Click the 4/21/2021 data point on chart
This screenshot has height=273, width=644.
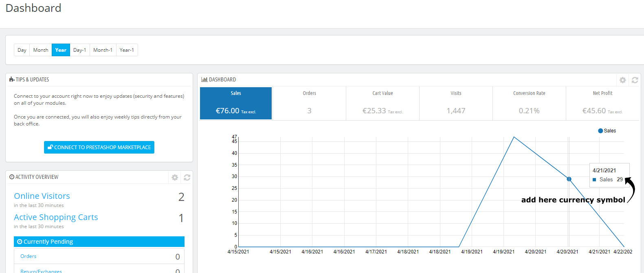pos(569,179)
